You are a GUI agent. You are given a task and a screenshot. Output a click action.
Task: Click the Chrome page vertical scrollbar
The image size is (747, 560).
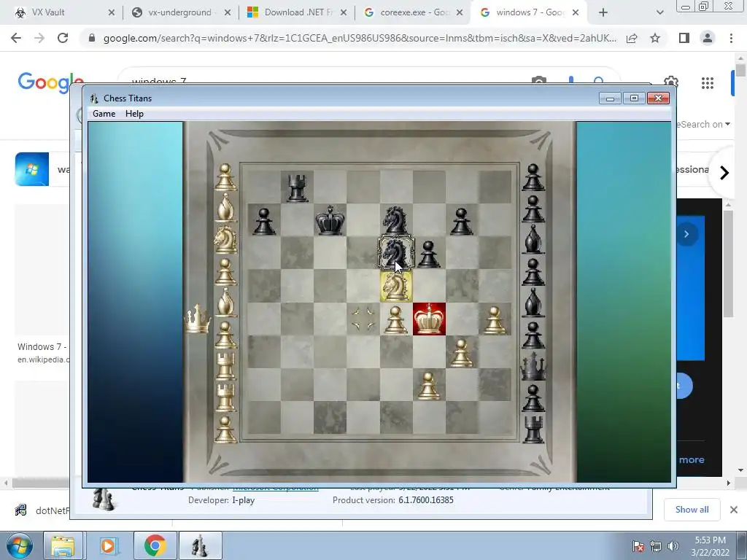pos(741,71)
